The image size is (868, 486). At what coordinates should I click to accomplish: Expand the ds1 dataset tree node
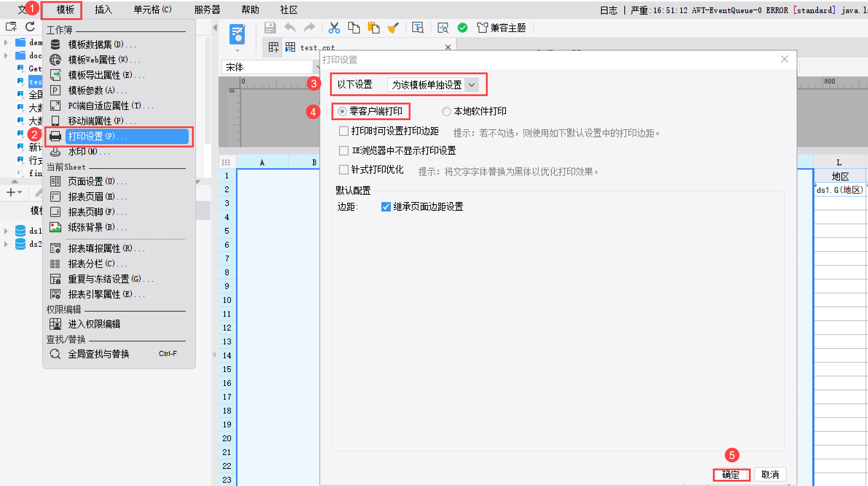click(6, 231)
